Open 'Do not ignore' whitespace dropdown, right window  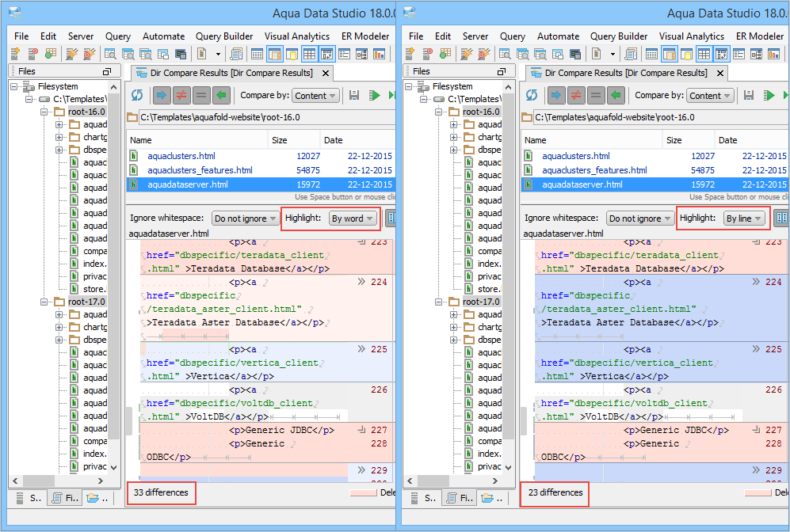639,218
